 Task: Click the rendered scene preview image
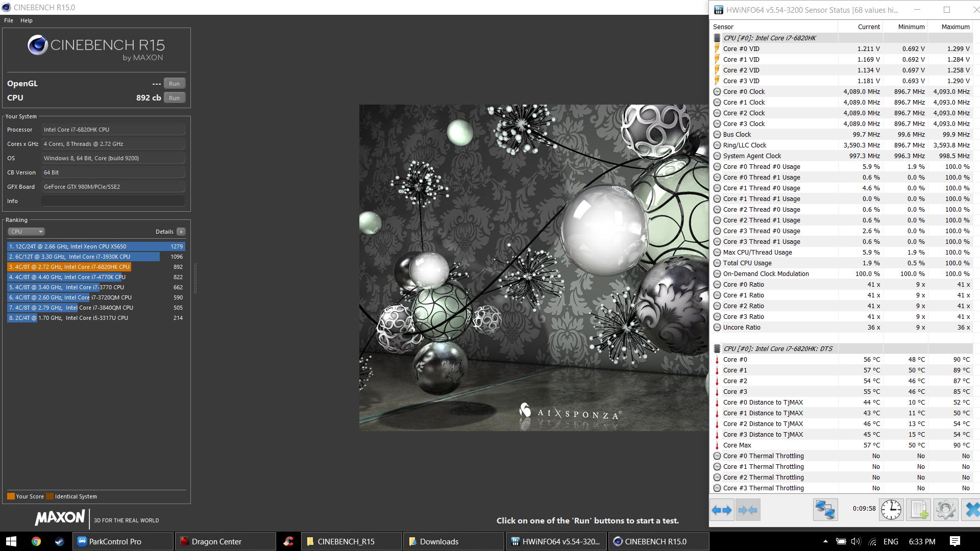pyautogui.click(x=534, y=268)
